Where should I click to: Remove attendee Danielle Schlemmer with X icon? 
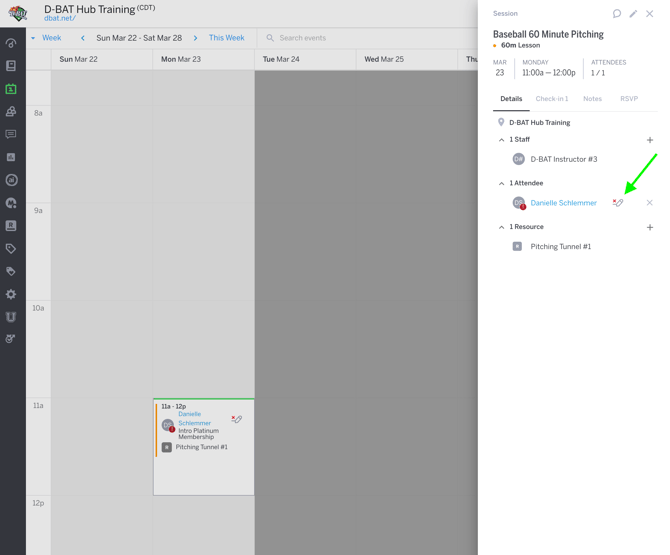649,203
